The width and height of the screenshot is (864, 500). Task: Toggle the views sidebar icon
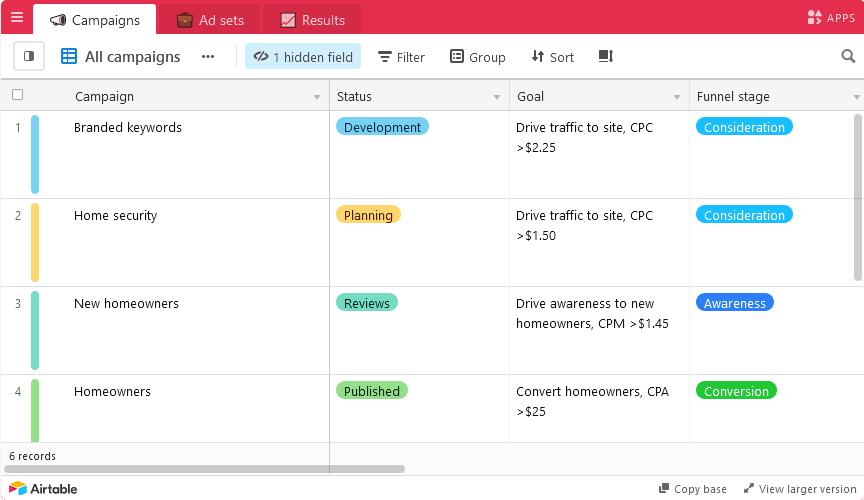click(x=29, y=56)
